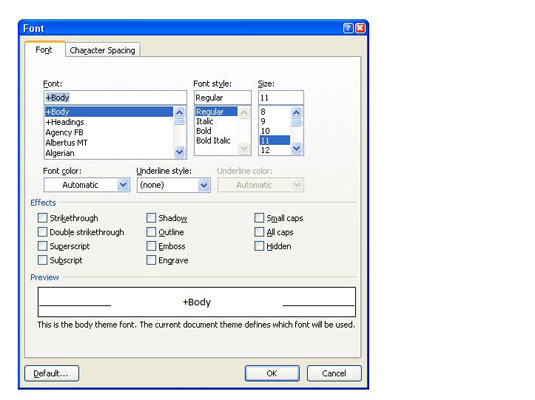Click the Help question mark icon

pyautogui.click(x=348, y=28)
